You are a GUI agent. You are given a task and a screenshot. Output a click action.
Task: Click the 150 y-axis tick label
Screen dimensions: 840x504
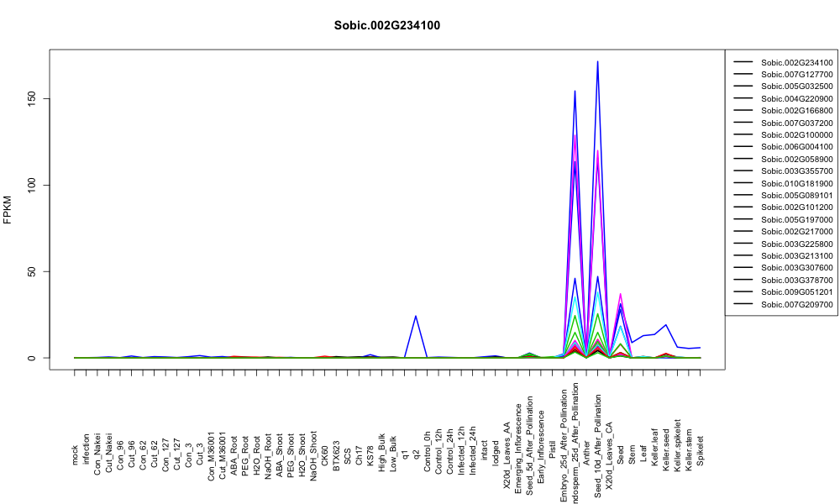pos(32,98)
